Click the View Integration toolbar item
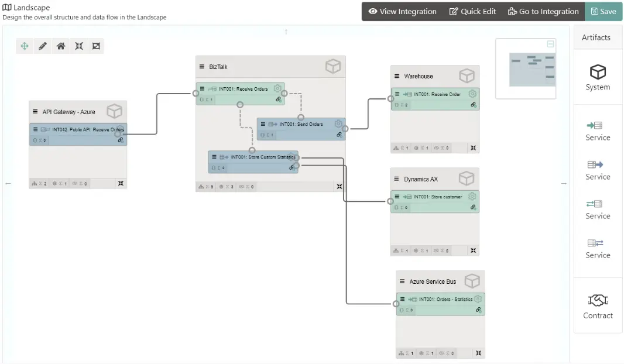Screen dimensions: 624x364 coord(402,11)
